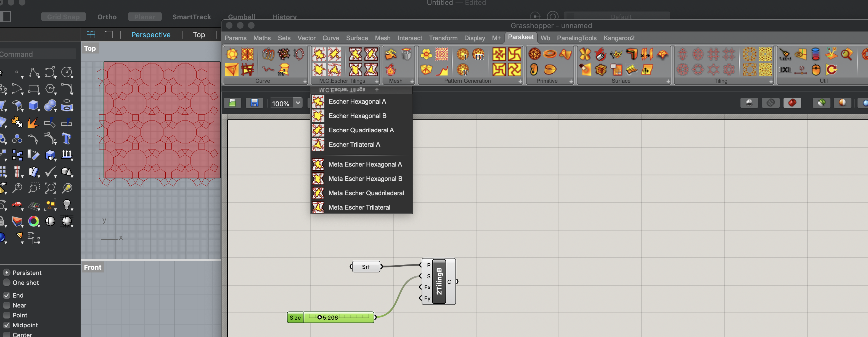The width and height of the screenshot is (868, 337).
Task: Click the yellow flower icon in Pattern Generation
Action: pyautogui.click(x=426, y=54)
